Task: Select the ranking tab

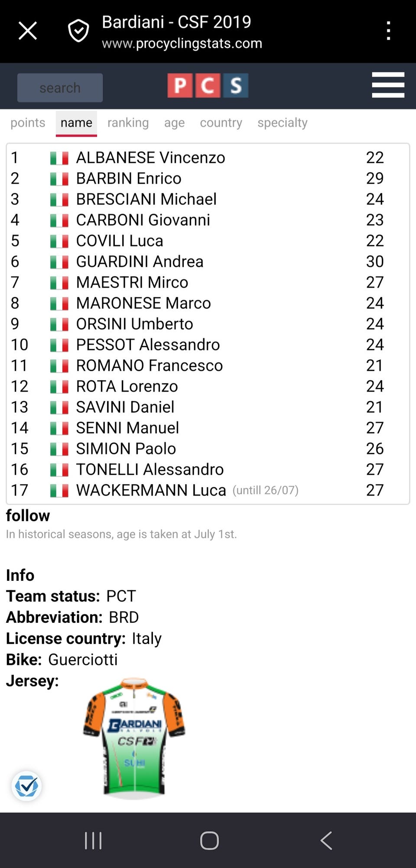Action: 128,123
